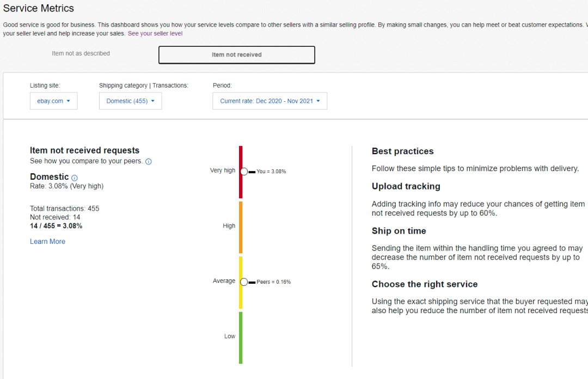Click the 14 / 455 = 3.08% calculation text

coord(56,225)
